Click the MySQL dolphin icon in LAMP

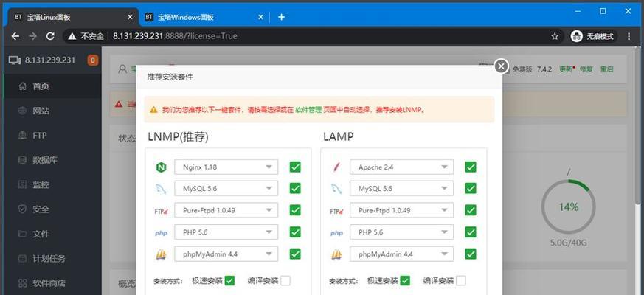coord(336,189)
